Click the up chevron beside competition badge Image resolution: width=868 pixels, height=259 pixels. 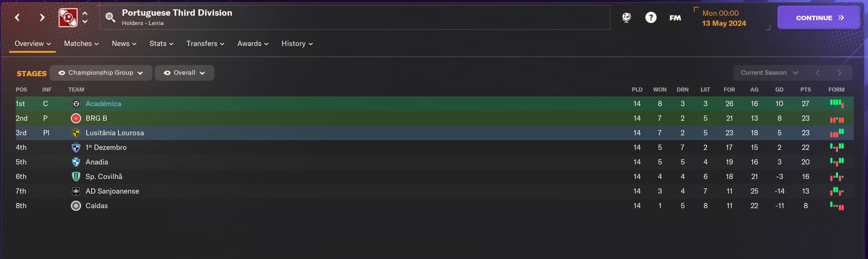85,13
